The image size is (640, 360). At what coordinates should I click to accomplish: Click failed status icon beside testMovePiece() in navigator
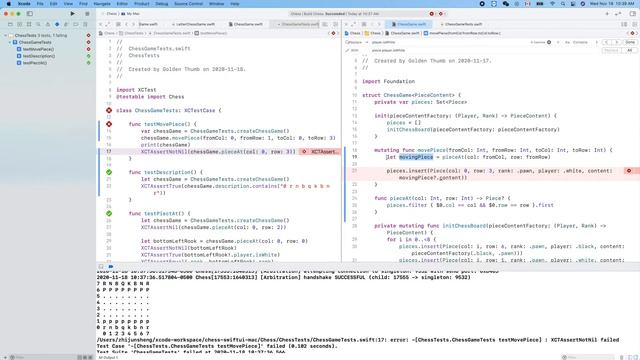89,49
